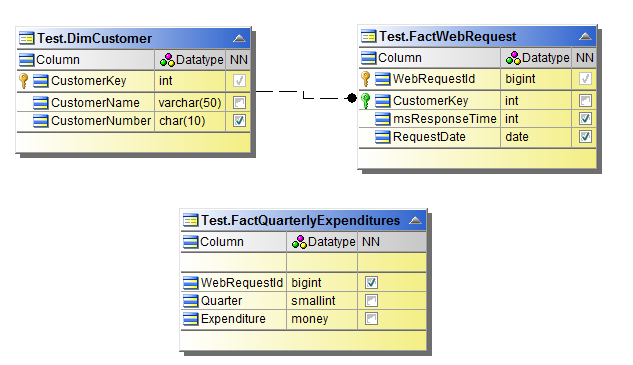Click column icon beside DimCustomer CustomerKey
Image resolution: width=633 pixels, height=365 pixels.
tap(40, 81)
